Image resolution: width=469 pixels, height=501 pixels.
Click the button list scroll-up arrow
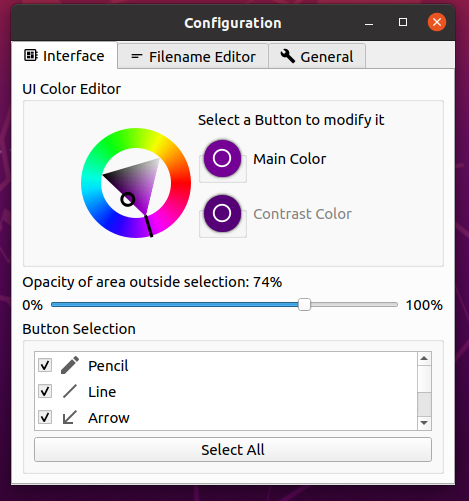tap(424, 358)
